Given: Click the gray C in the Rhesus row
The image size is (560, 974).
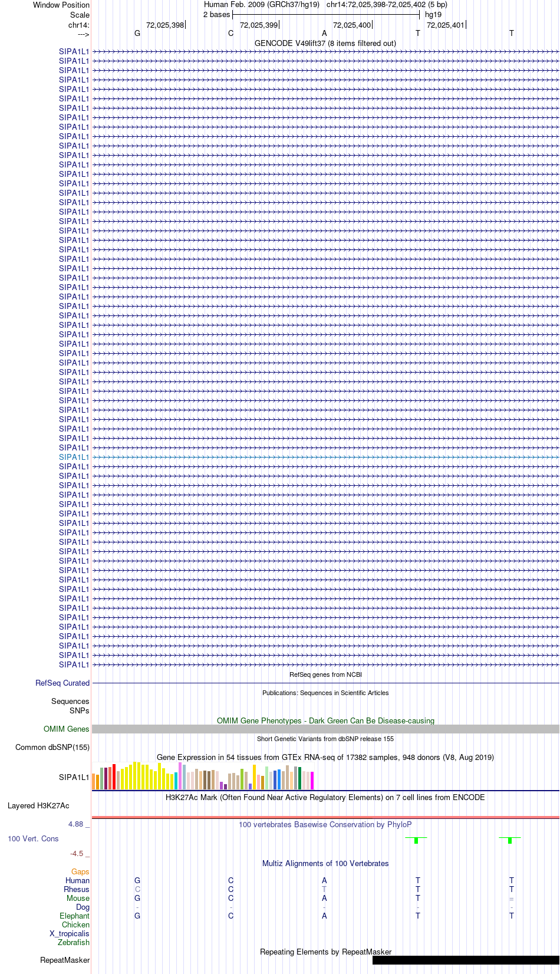Looking at the screenshot, I should click(x=137, y=889).
